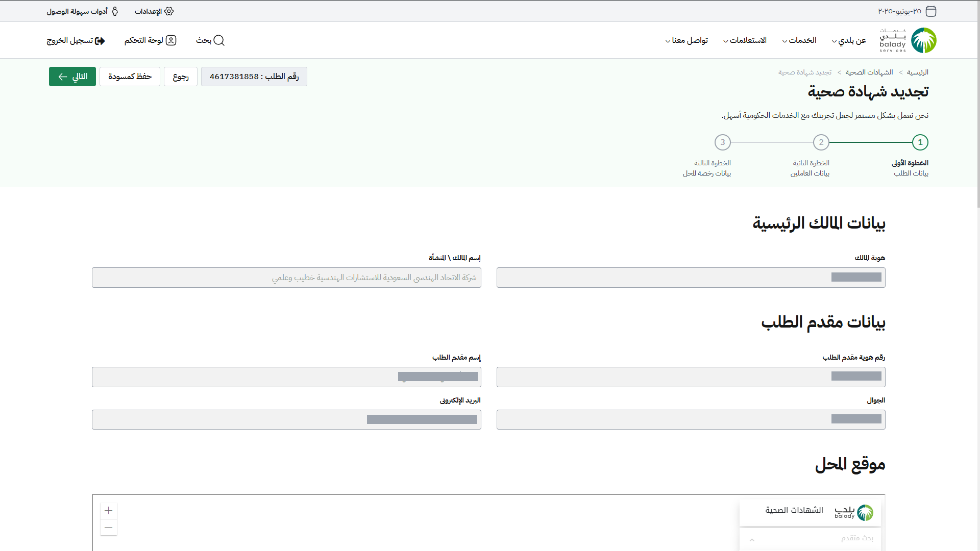This screenshot has width=980, height=551.
Task: Click the owner name input field
Action: tap(286, 278)
